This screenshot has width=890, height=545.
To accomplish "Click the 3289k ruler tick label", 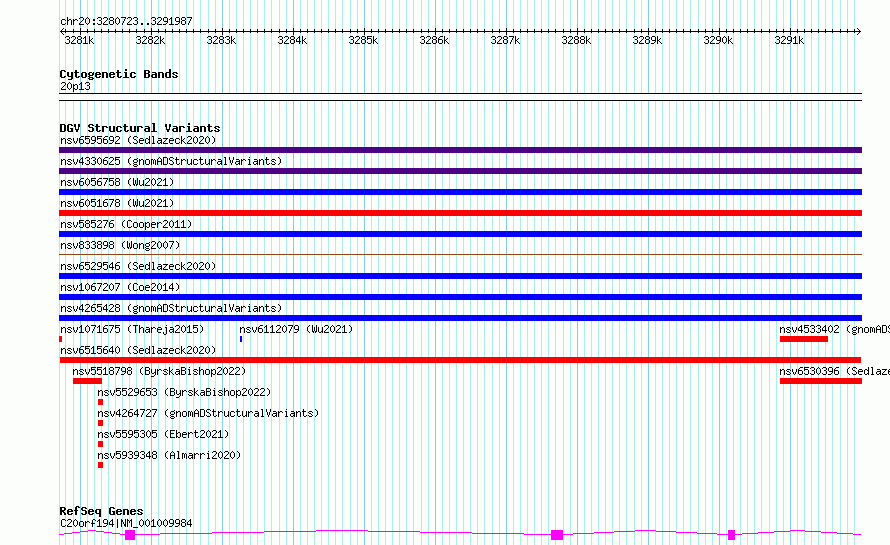I will (x=647, y=40).
